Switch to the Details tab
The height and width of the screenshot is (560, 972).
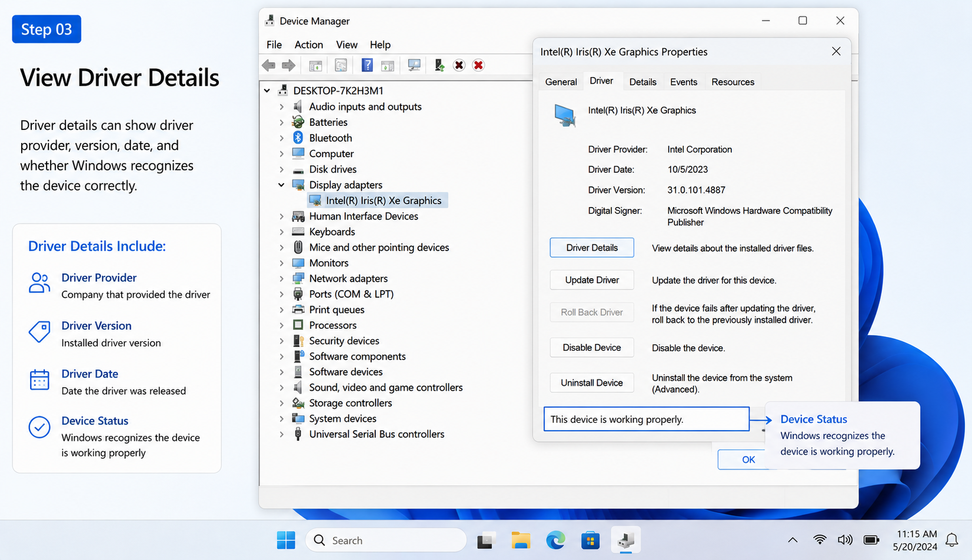click(x=643, y=82)
